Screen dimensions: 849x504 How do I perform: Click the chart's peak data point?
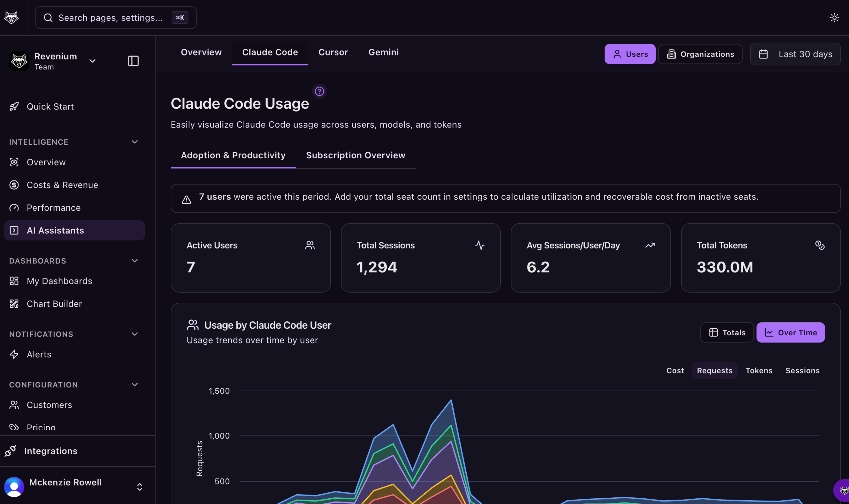pyautogui.click(x=451, y=400)
